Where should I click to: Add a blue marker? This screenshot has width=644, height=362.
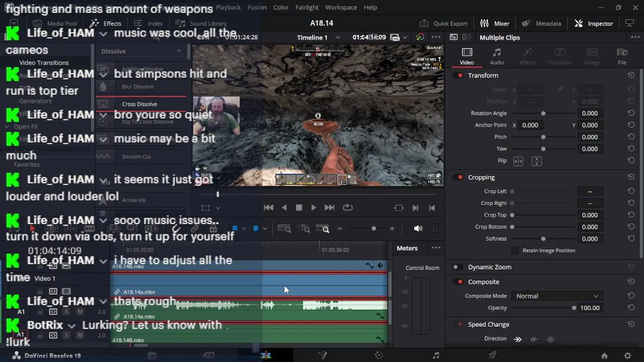point(256,228)
